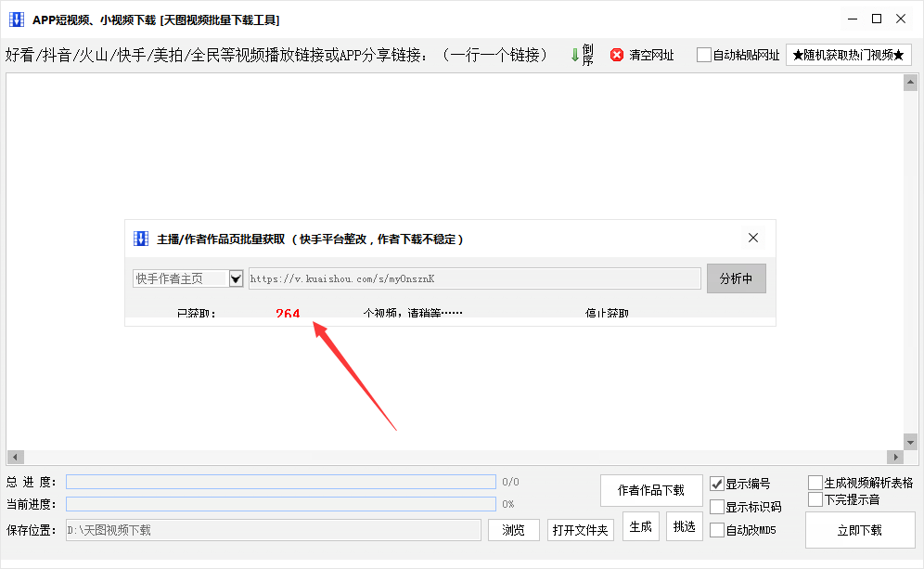
Task: Click the app logo icon in the title bar
Action: 17,19
